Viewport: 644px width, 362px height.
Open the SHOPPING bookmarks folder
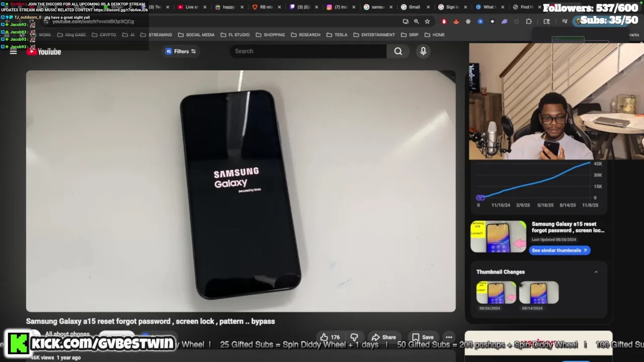click(x=270, y=35)
